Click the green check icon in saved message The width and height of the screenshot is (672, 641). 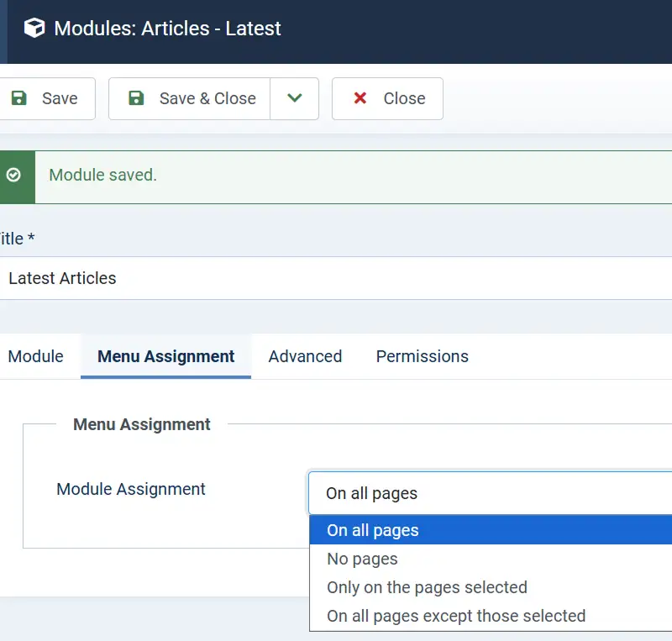coord(13,175)
